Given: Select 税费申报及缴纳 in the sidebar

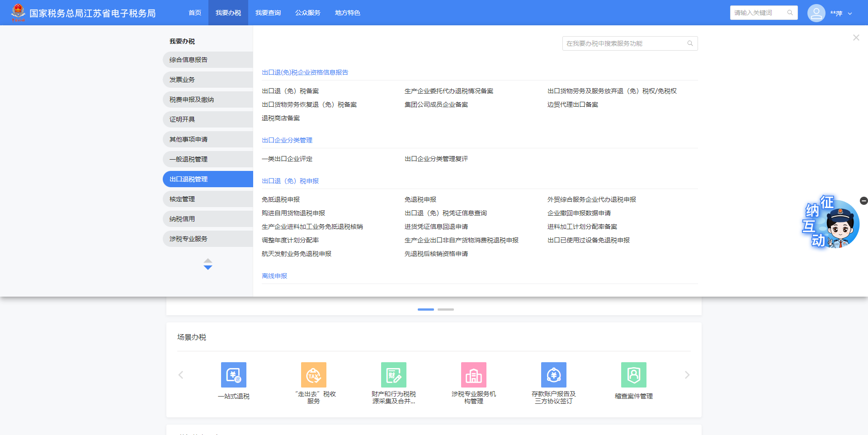Looking at the screenshot, I should [x=208, y=99].
